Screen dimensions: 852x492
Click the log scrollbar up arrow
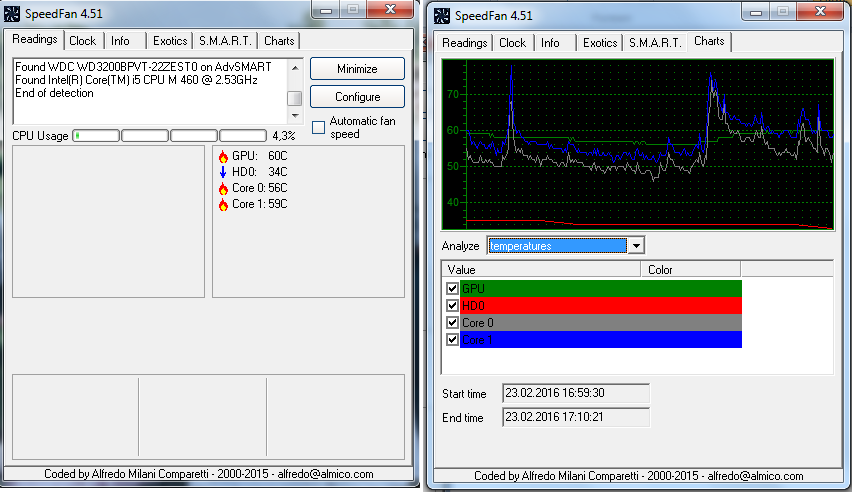click(295, 67)
